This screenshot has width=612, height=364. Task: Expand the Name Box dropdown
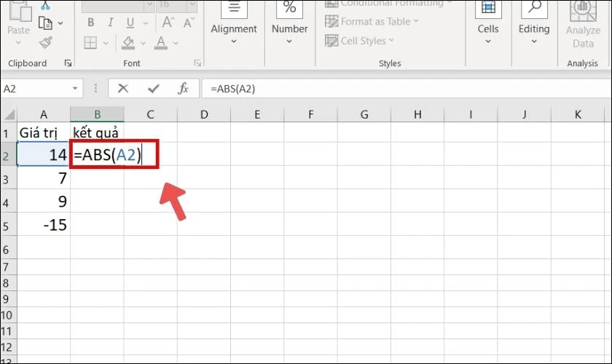pyautogui.click(x=75, y=89)
